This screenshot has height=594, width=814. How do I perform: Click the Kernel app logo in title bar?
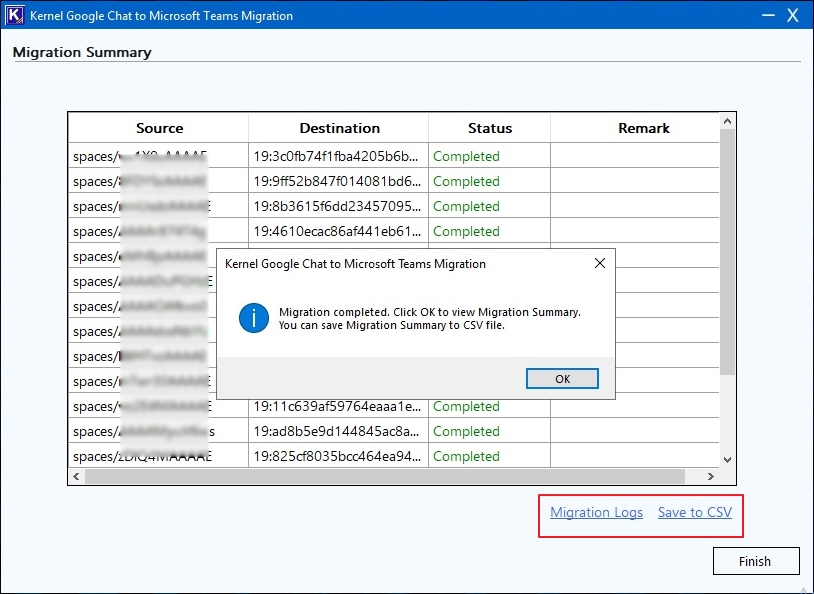tap(14, 15)
